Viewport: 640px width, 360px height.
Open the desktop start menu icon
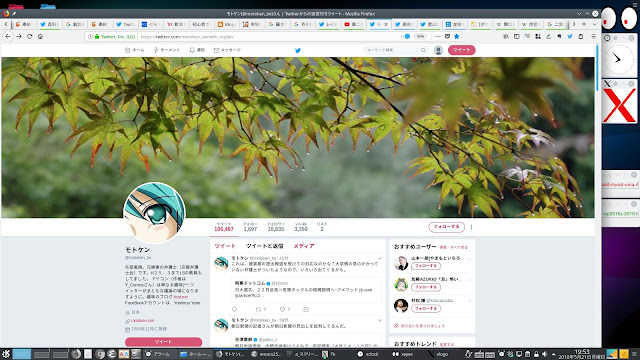tap(6, 354)
